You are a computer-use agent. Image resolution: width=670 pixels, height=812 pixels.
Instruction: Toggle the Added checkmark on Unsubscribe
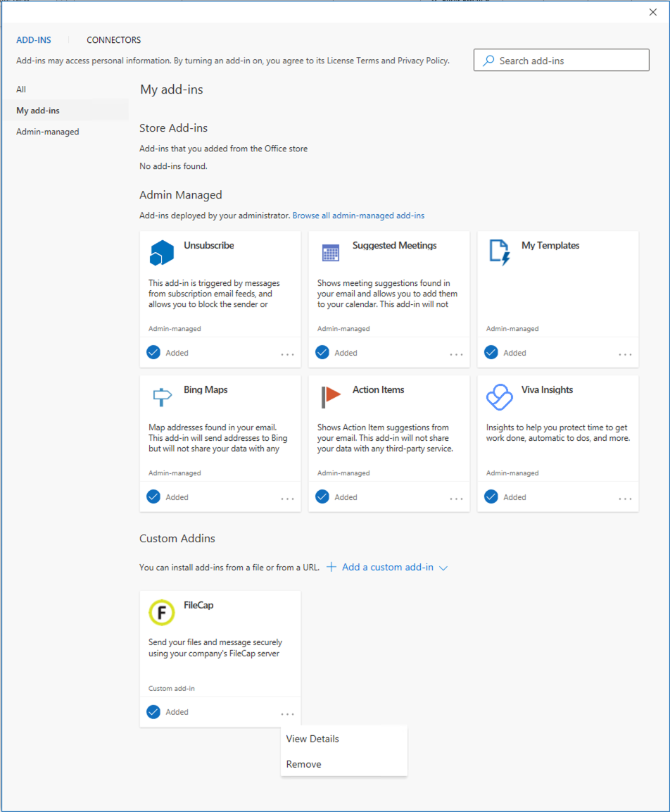pos(153,352)
